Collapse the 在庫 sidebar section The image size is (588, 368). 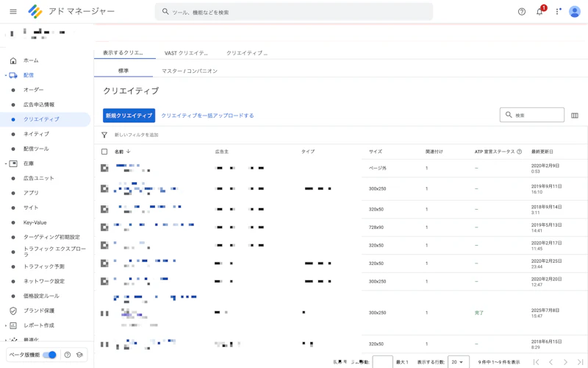point(6,163)
